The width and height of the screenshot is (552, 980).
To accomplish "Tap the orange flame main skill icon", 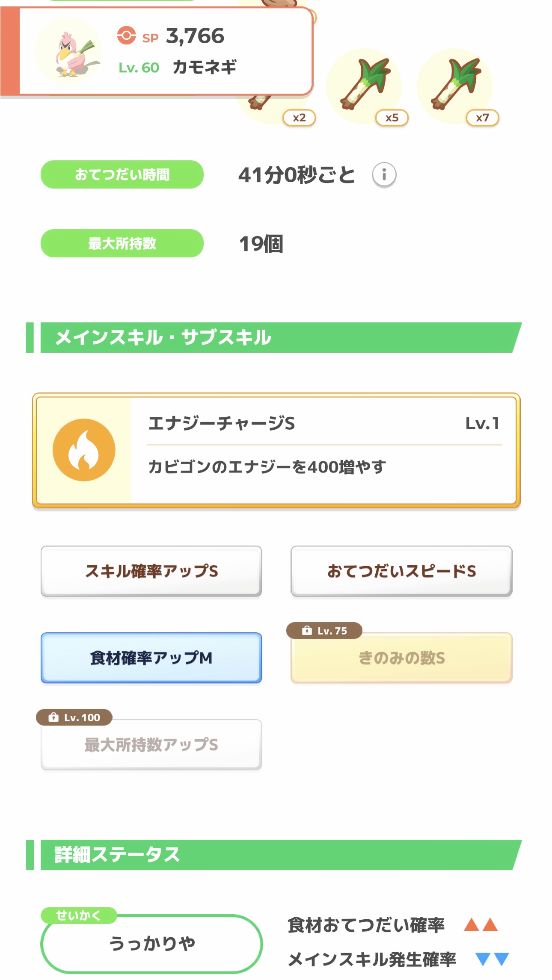I will coord(84,450).
